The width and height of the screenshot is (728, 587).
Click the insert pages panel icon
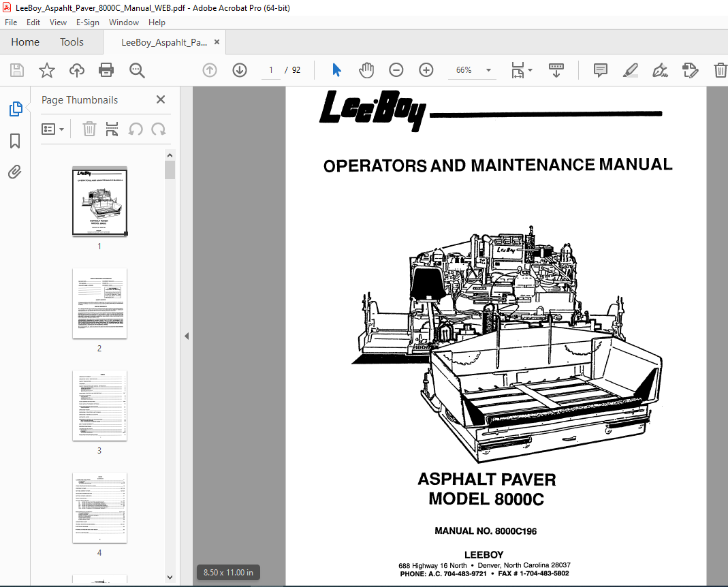coord(112,129)
